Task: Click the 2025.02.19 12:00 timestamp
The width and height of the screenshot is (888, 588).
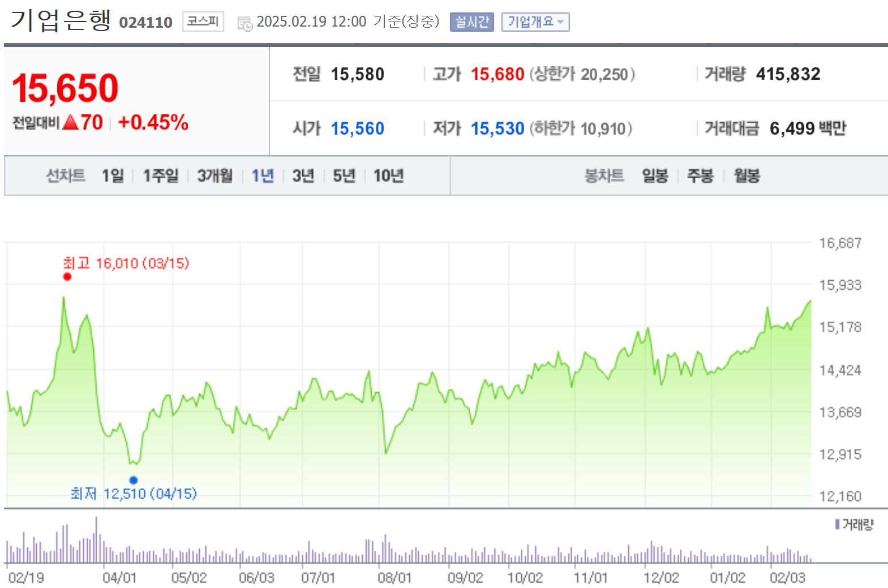Action: tap(311, 22)
